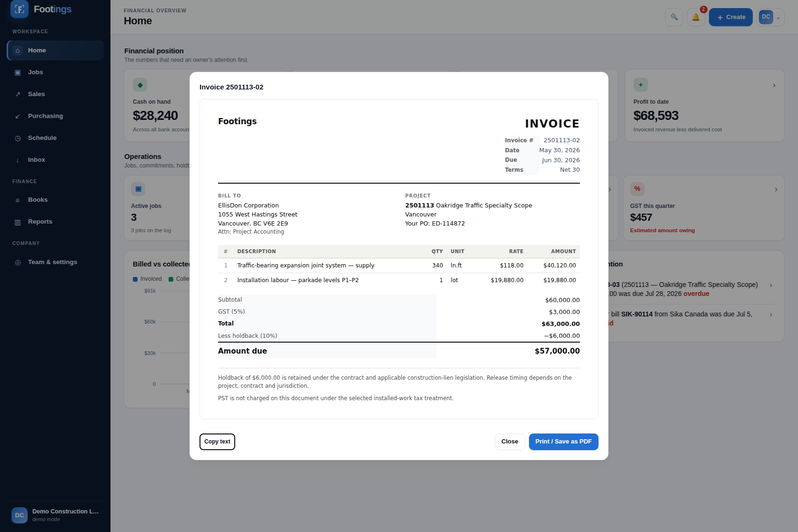Image resolution: width=798 pixels, height=532 pixels.
Task: Click the GST percent icon
Action: point(637,189)
